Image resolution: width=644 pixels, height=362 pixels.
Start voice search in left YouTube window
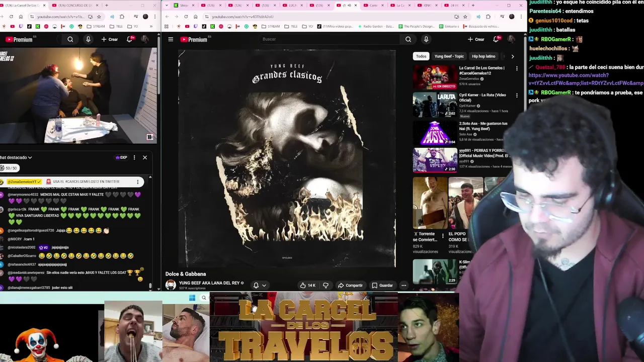coord(88,39)
